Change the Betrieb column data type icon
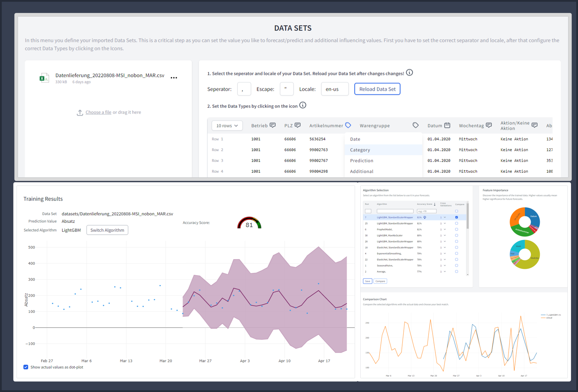 [273, 125]
